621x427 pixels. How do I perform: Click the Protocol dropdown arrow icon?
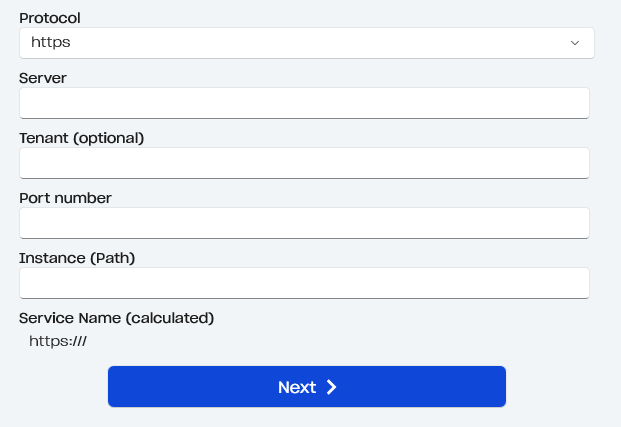click(x=575, y=43)
